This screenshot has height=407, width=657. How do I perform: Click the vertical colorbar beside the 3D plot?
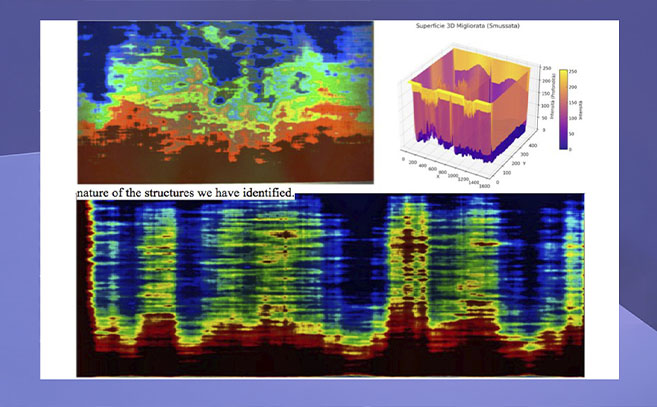(x=564, y=109)
